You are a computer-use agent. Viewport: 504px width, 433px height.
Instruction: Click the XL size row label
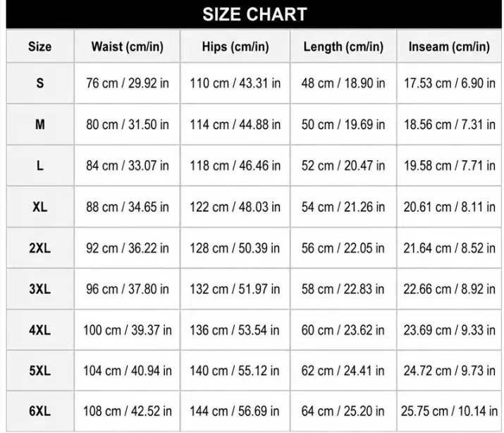(40, 207)
